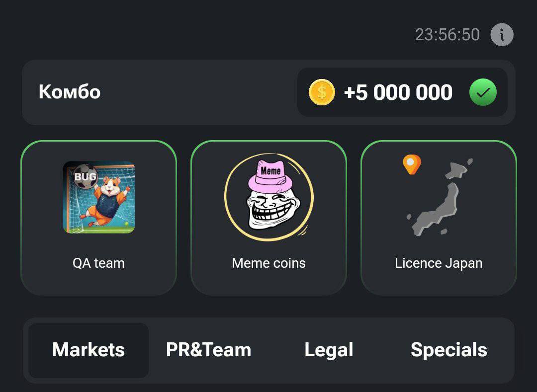This screenshot has width=537, height=392.
Task: Tap the orange location pin marker
Action: click(412, 164)
